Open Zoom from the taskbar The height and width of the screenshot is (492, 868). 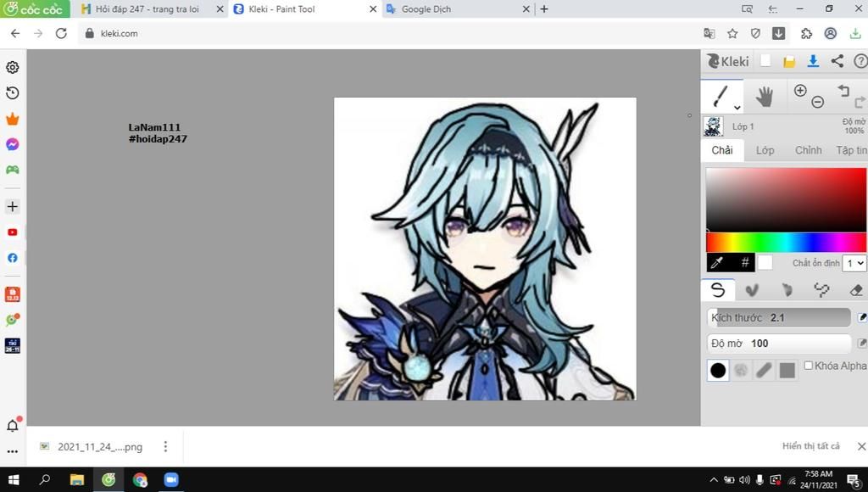coord(171,480)
